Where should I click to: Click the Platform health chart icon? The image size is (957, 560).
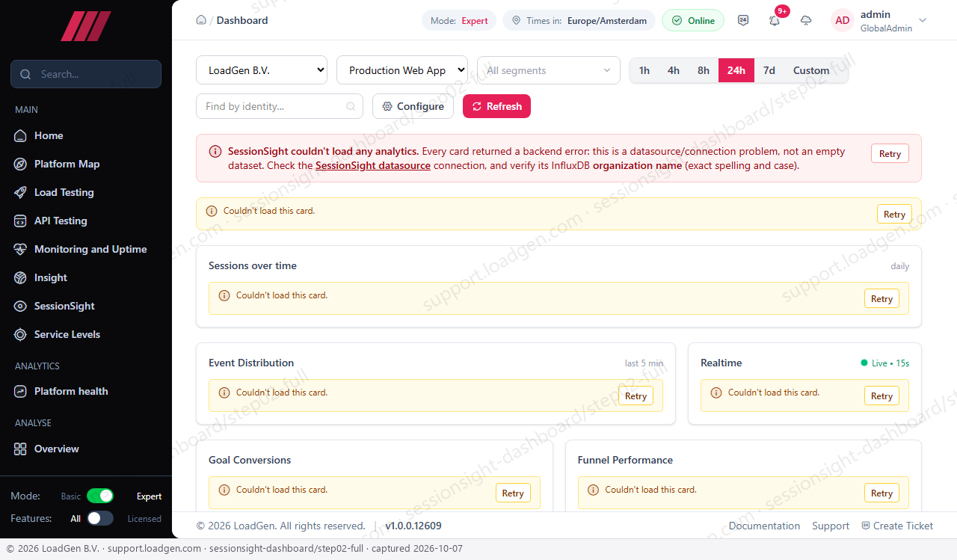tap(20, 391)
